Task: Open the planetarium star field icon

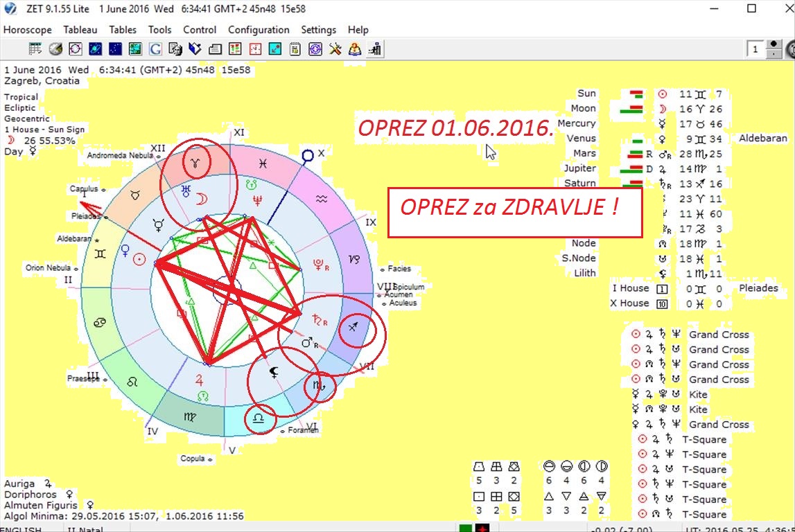Action: 115,49
